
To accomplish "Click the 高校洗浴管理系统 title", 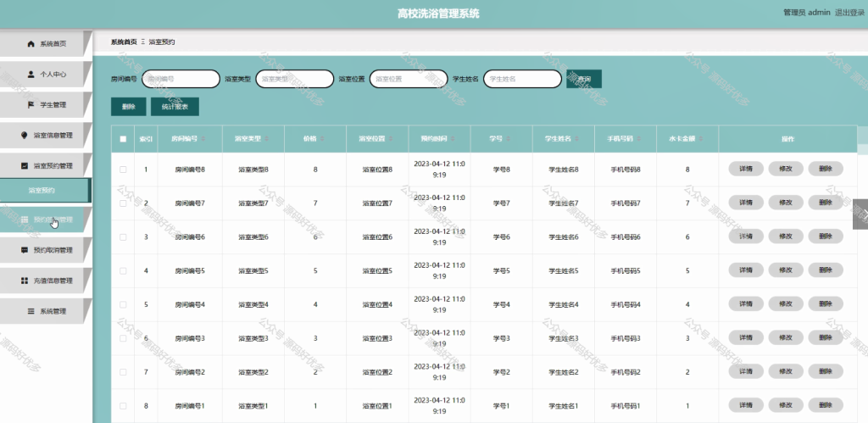I will (438, 14).
